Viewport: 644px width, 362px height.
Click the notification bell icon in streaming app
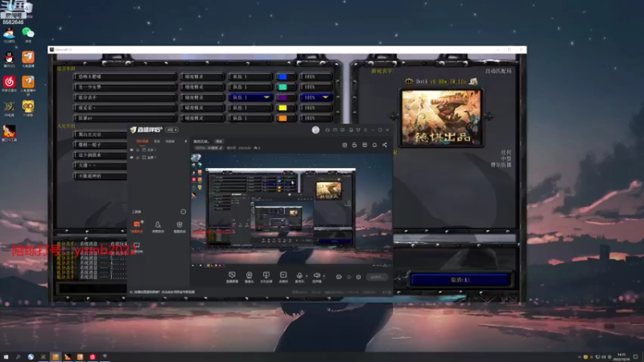374,145
